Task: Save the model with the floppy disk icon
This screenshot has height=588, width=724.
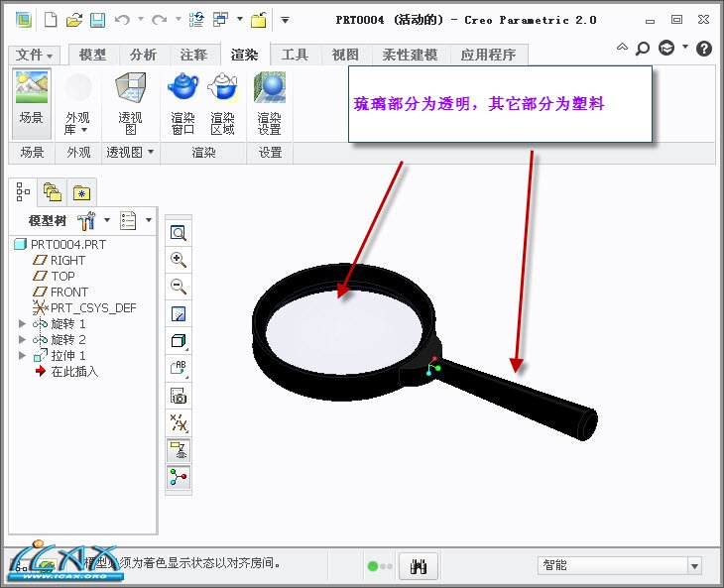Action: tap(97, 20)
